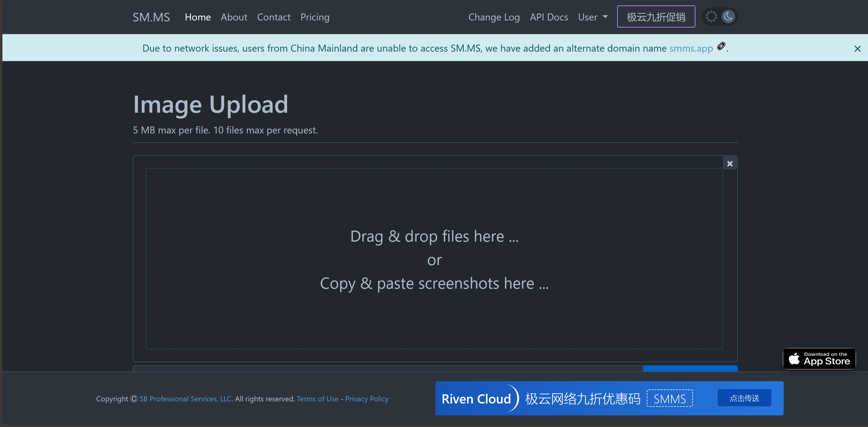Expand the User dropdown menu
Image resolution: width=868 pixels, height=427 pixels.
coord(592,16)
